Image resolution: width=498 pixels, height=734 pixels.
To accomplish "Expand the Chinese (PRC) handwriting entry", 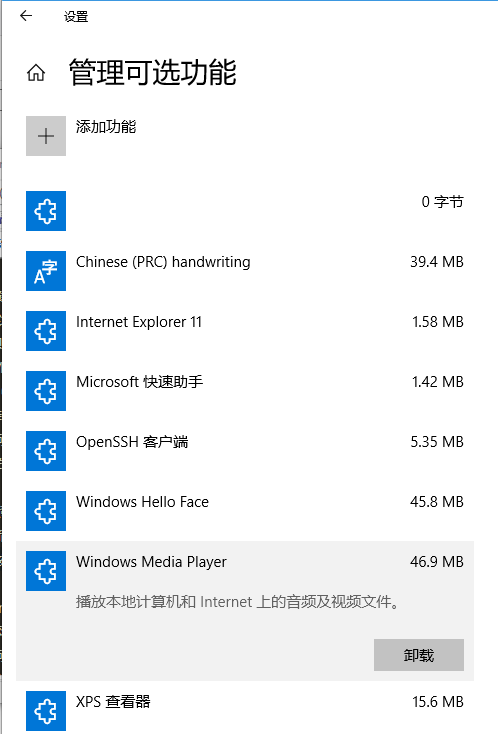I will (245, 271).
